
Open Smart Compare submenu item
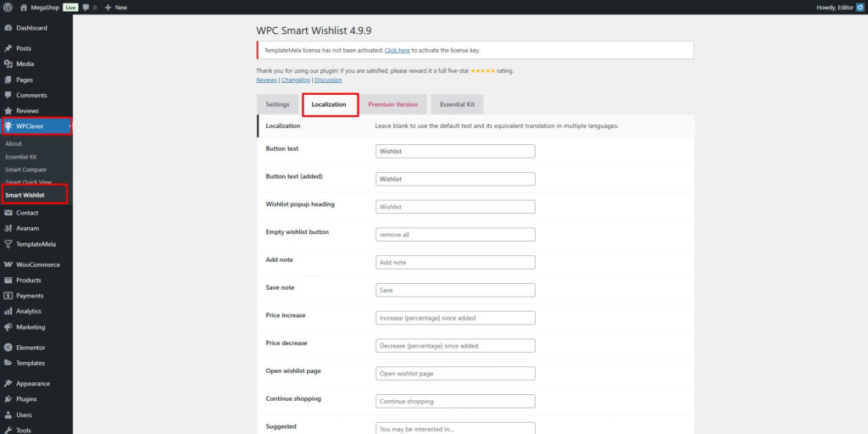pos(26,170)
